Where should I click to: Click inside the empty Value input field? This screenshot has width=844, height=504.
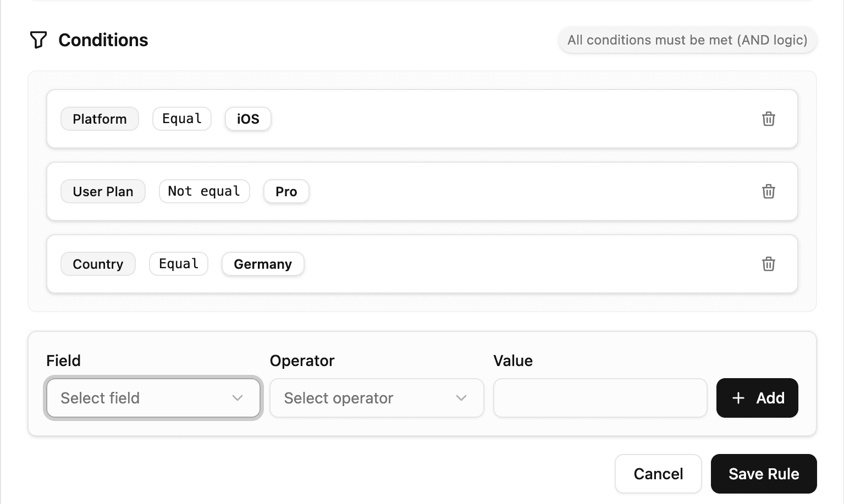tap(599, 398)
